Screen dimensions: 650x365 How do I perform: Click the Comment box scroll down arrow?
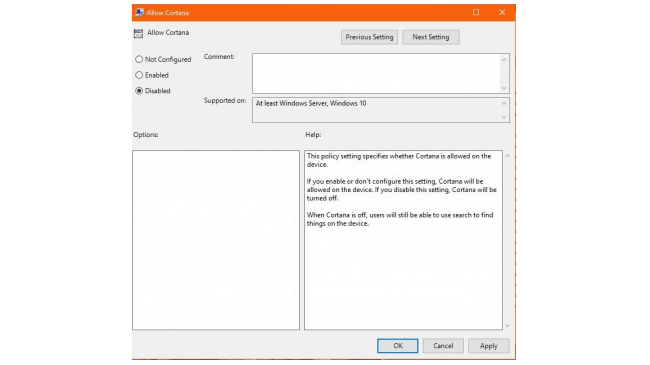pos(504,88)
